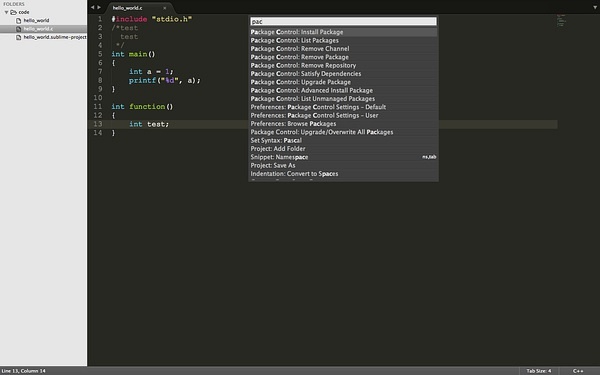The image size is (600, 375).
Task: Click the previous tab left arrow
Action: pyautogui.click(x=93, y=7)
